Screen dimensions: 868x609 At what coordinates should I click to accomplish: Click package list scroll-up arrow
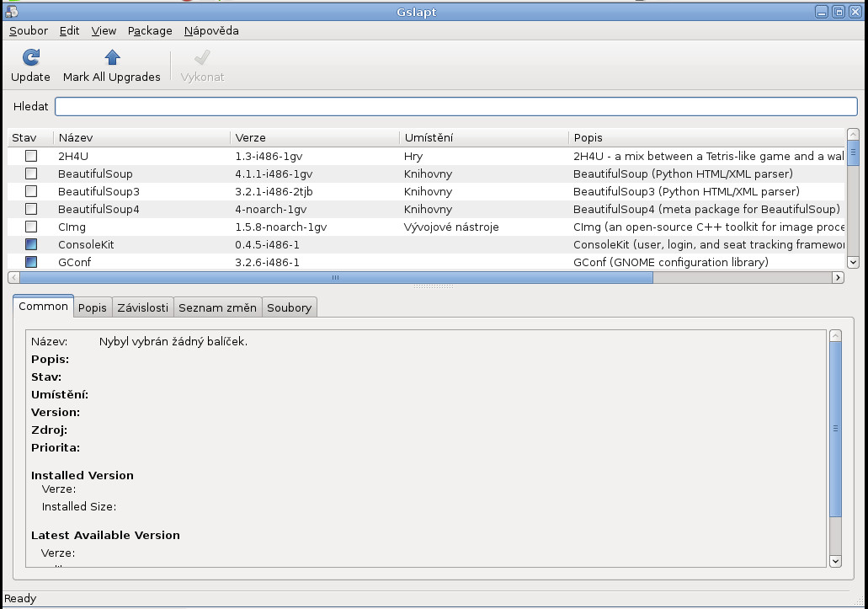[853, 134]
